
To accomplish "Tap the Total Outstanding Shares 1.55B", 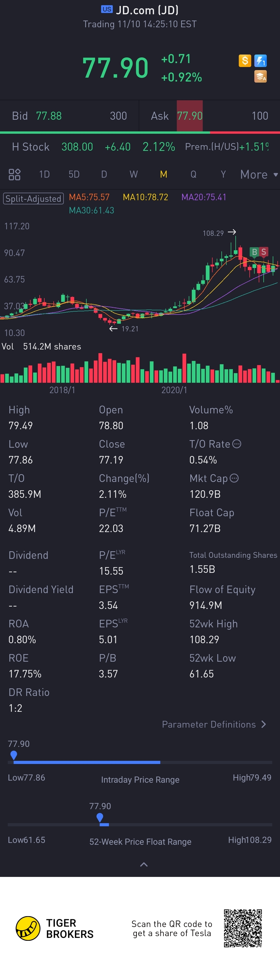I will pyautogui.click(x=202, y=569).
